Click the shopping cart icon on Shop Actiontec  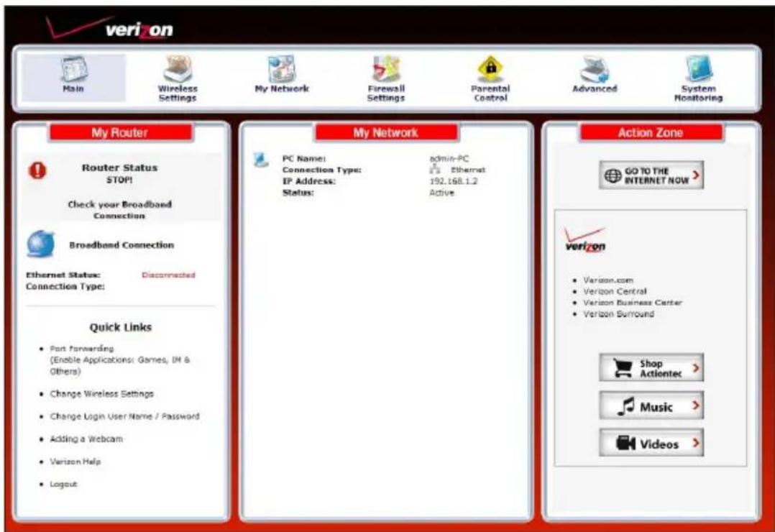pos(623,368)
